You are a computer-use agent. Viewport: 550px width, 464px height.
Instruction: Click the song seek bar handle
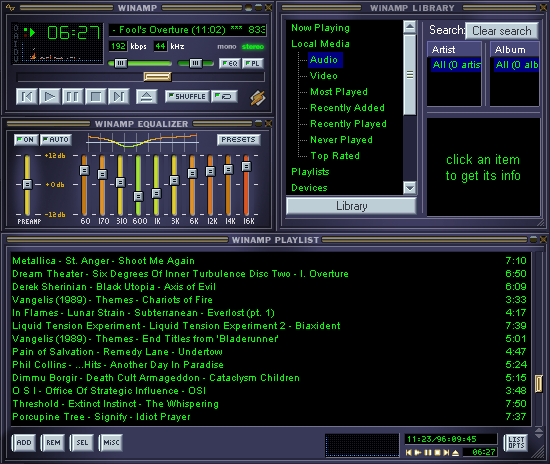(157, 76)
